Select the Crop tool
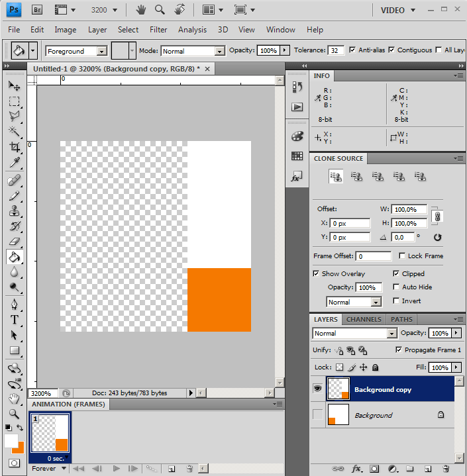This screenshot has width=467, height=476. point(14,147)
